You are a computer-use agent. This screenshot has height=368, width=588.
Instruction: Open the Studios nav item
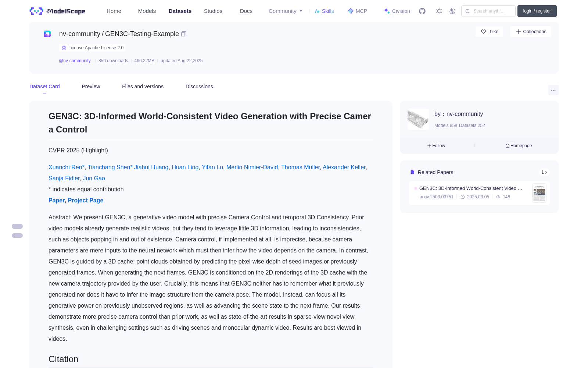(x=213, y=11)
